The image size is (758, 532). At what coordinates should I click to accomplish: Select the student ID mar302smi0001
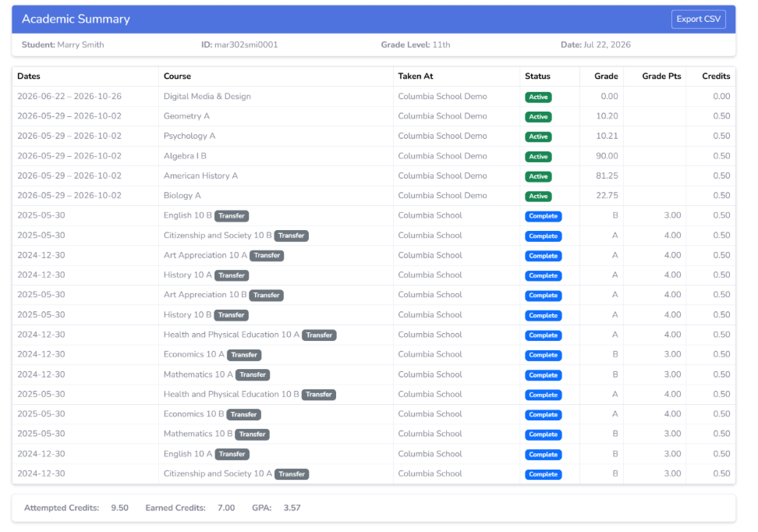pyautogui.click(x=246, y=44)
